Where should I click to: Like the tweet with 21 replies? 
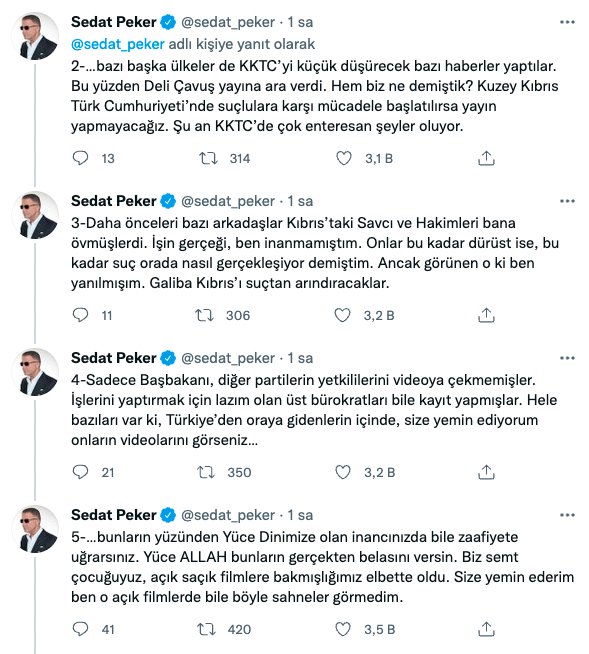point(343,472)
